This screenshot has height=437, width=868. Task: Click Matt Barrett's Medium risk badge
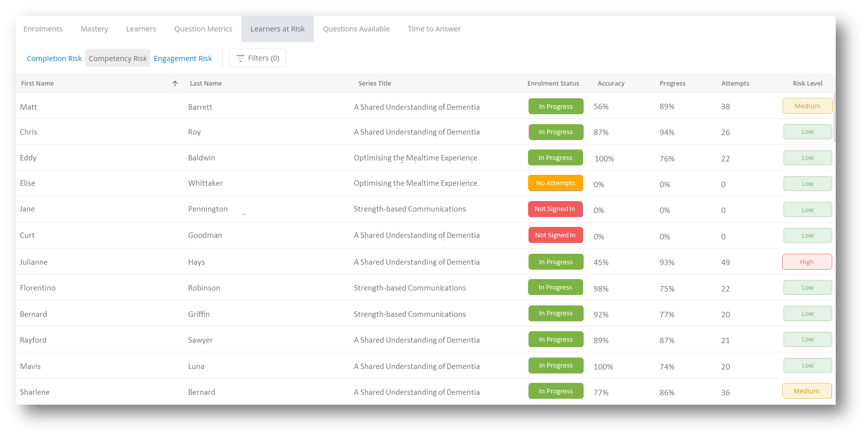point(807,106)
